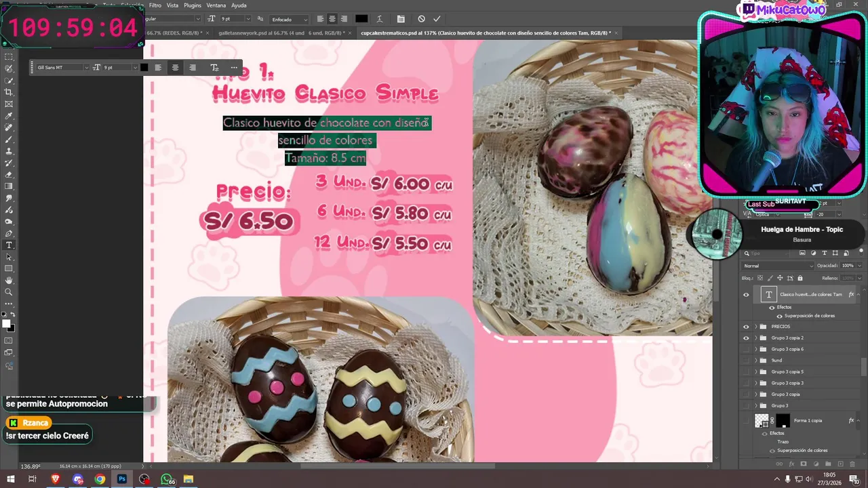Click the options bar text color swatch

[x=361, y=19]
